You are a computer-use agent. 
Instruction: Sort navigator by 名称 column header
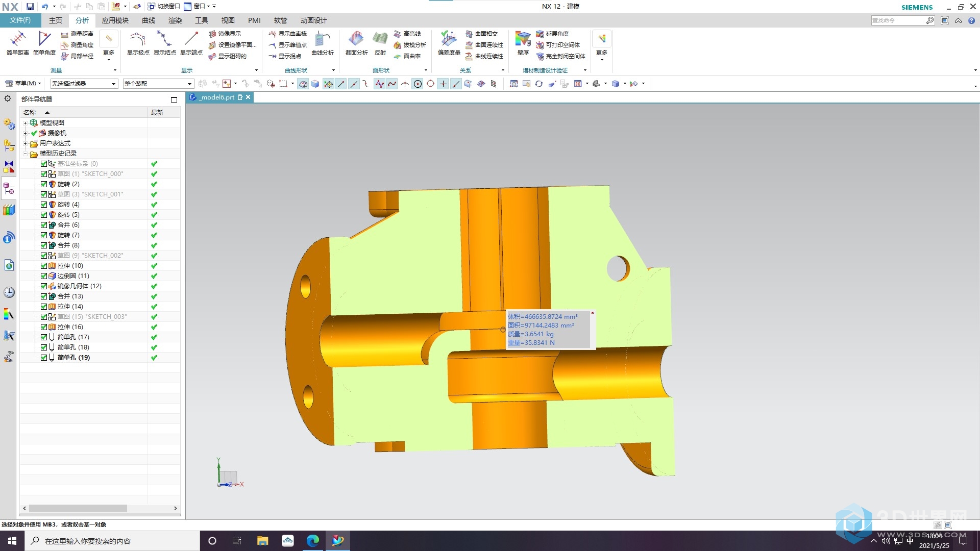(x=84, y=112)
